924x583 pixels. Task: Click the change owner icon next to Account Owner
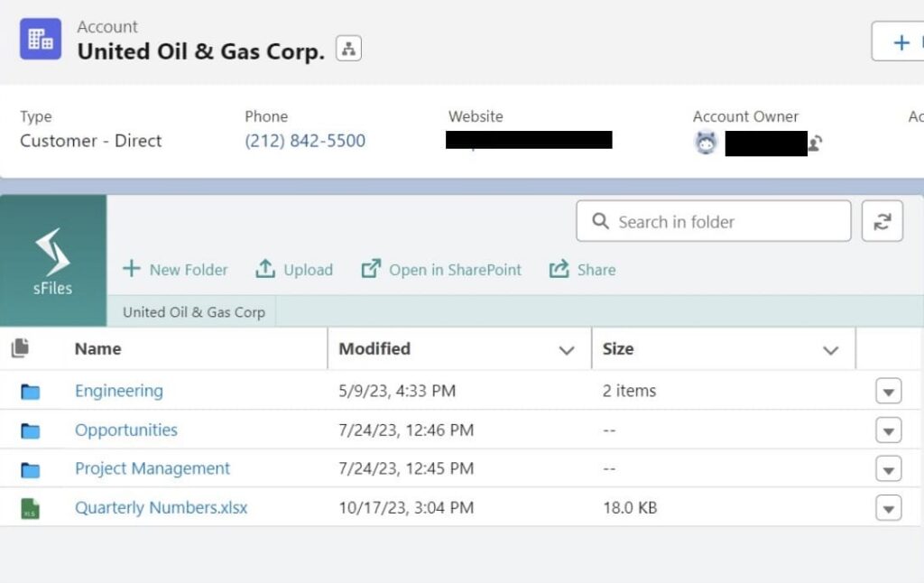[x=815, y=143]
